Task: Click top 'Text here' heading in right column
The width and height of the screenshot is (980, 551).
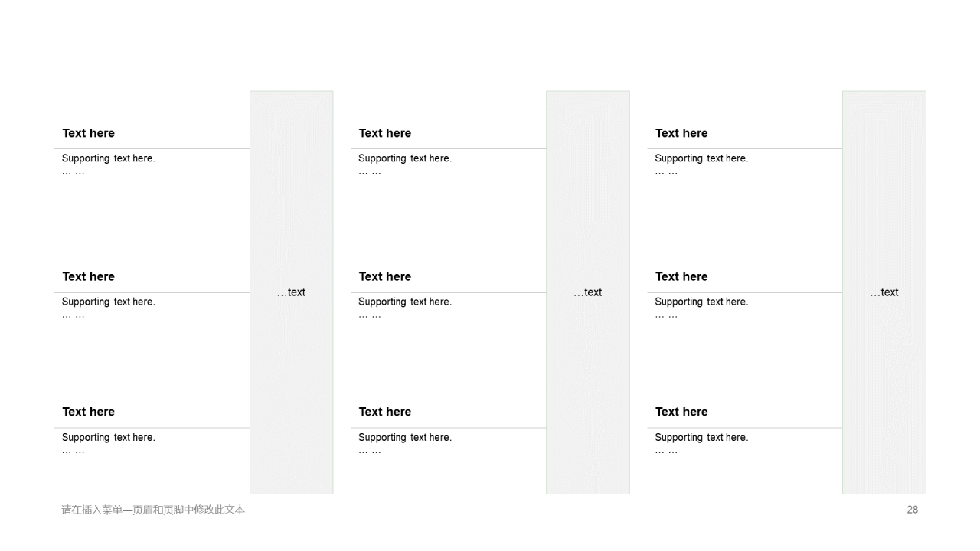Action: coord(681,133)
